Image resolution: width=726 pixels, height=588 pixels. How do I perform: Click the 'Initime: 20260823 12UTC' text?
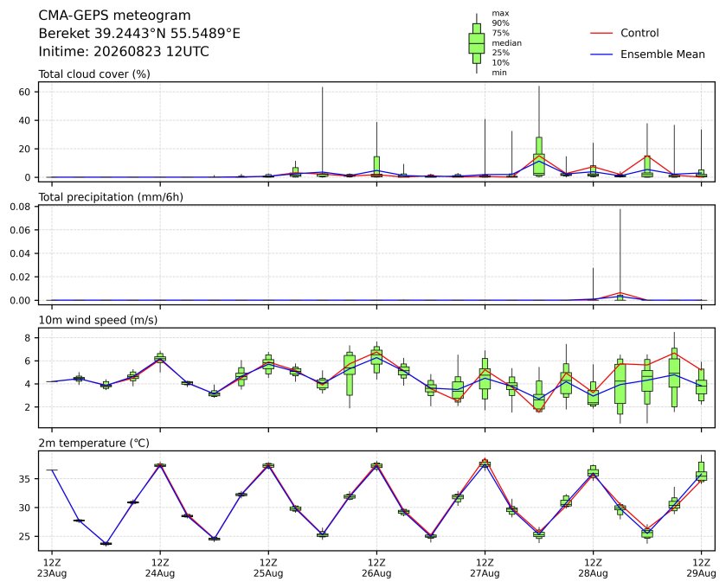124,51
